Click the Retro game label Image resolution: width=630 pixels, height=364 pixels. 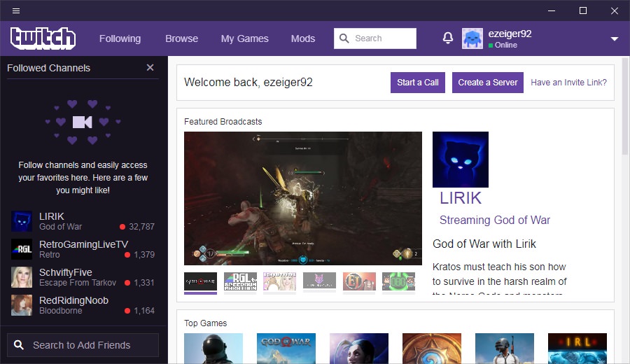tap(50, 255)
